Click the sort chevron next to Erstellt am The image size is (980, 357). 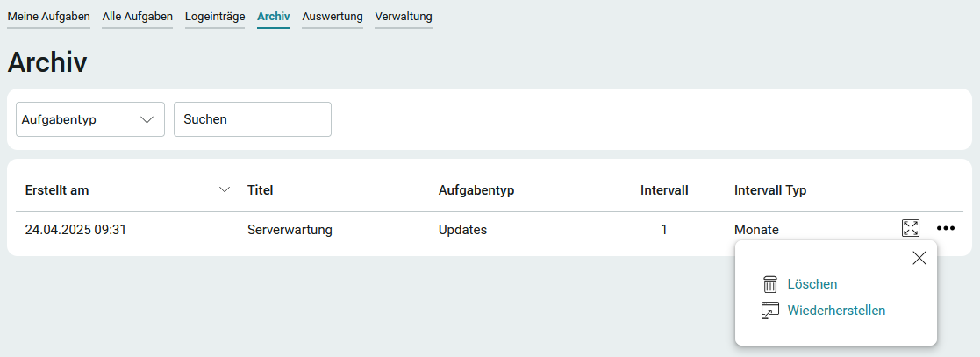click(225, 190)
